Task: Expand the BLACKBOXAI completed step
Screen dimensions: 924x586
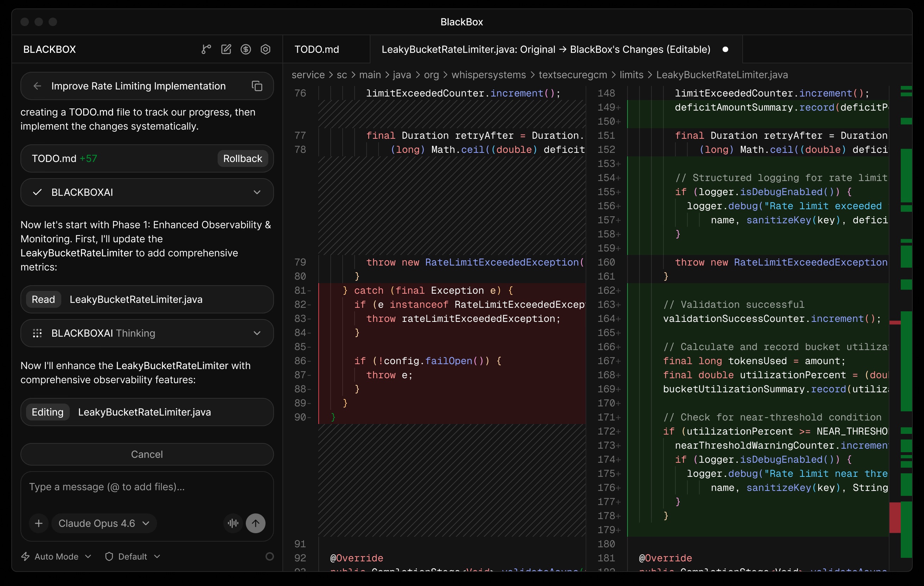Action: coord(257,192)
